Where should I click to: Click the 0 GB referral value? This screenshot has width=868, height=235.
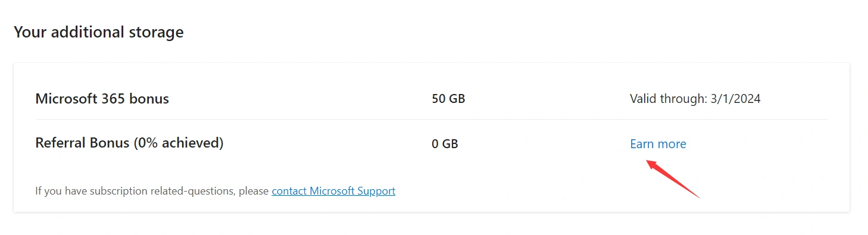(x=445, y=143)
